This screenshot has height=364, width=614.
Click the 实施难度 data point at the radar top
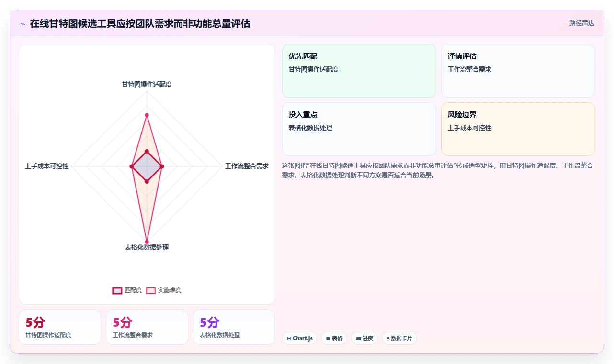(147, 115)
